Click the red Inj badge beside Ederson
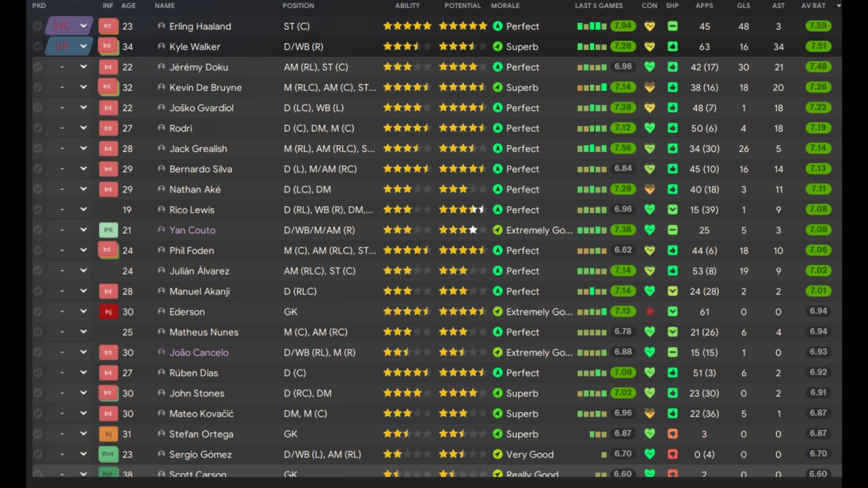 107,312
